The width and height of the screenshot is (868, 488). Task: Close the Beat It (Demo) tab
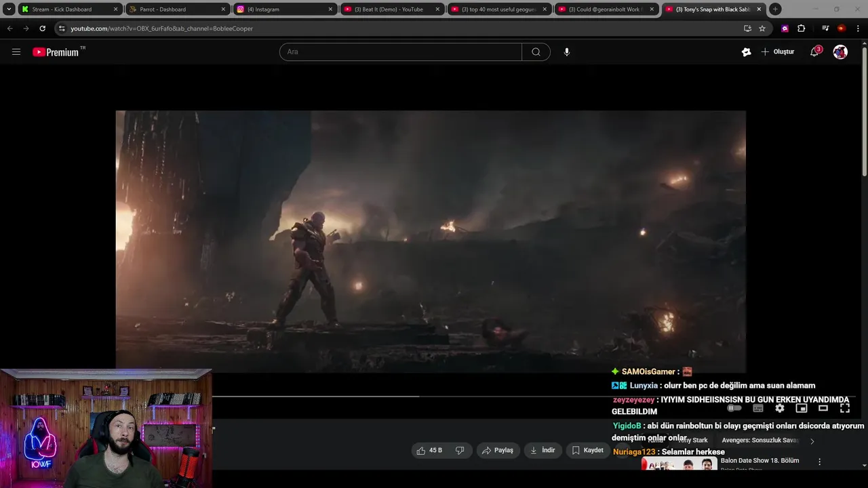coord(437,9)
